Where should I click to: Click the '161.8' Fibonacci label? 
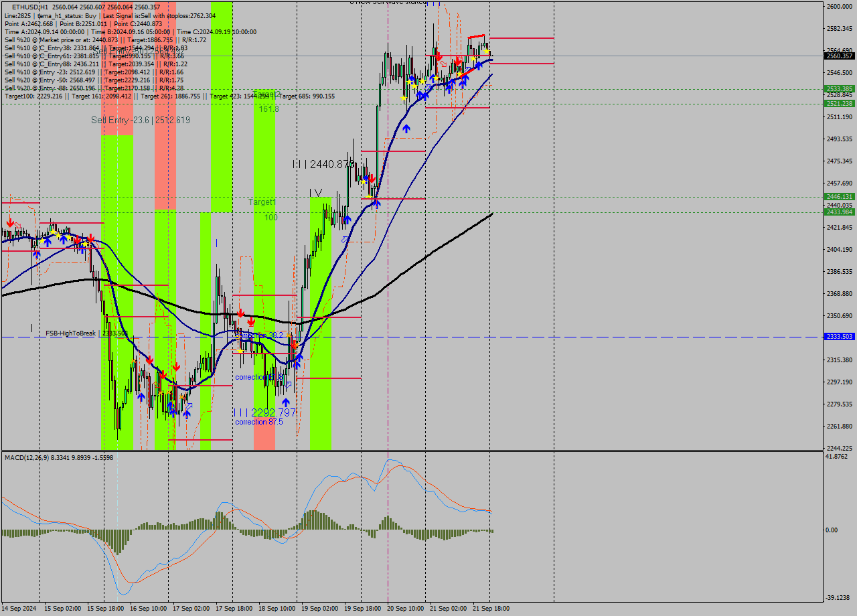coord(269,108)
